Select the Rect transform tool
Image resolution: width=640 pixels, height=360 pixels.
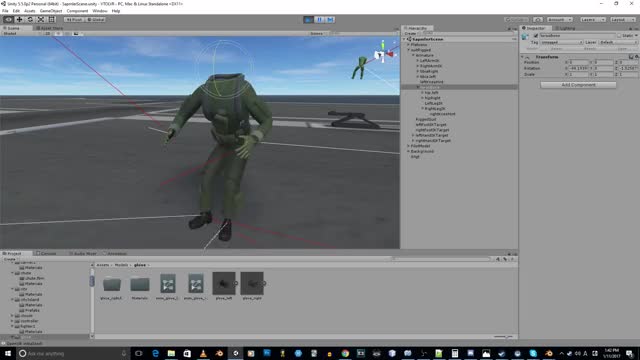52,20
